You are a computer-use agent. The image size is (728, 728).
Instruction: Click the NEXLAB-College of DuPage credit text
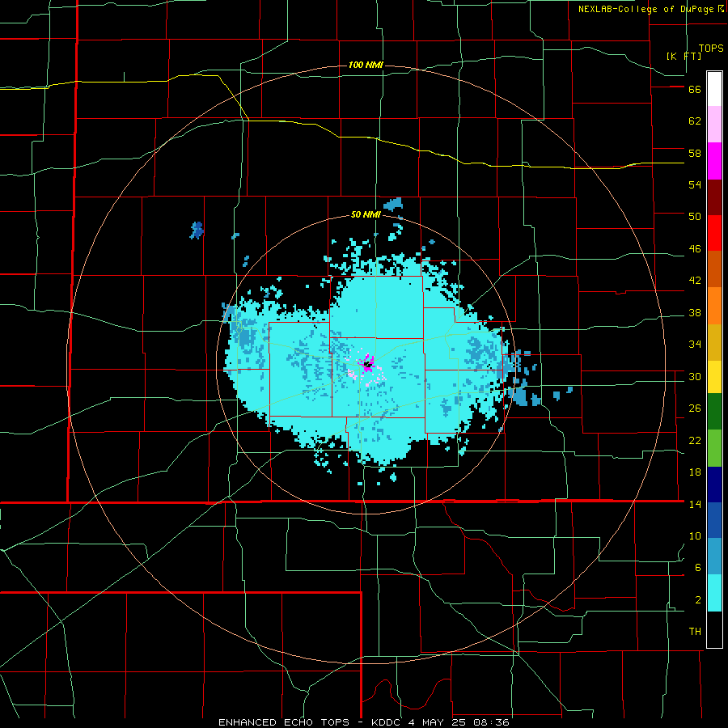pos(650,9)
